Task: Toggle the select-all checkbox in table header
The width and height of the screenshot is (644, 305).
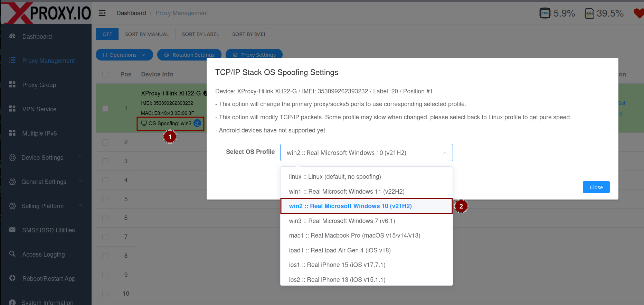Action: tap(105, 74)
